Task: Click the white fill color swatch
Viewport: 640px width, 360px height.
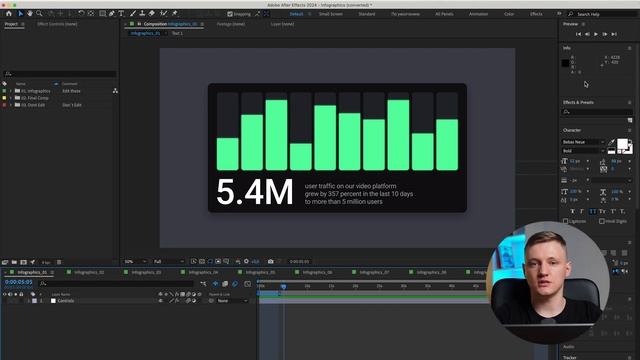Action: pyautogui.click(x=622, y=144)
